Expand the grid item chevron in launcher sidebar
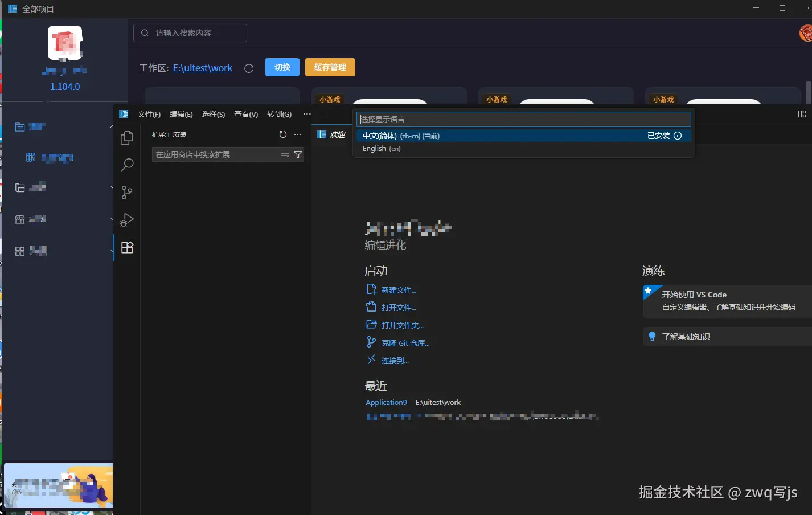This screenshot has height=515, width=812. click(x=111, y=251)
